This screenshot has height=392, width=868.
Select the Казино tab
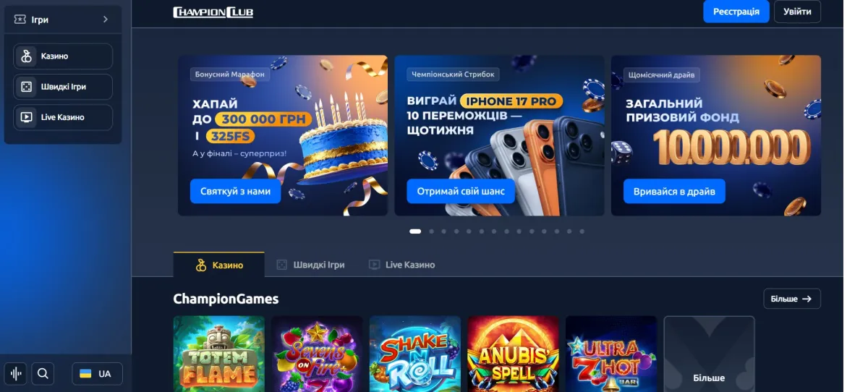click(219, 265)
